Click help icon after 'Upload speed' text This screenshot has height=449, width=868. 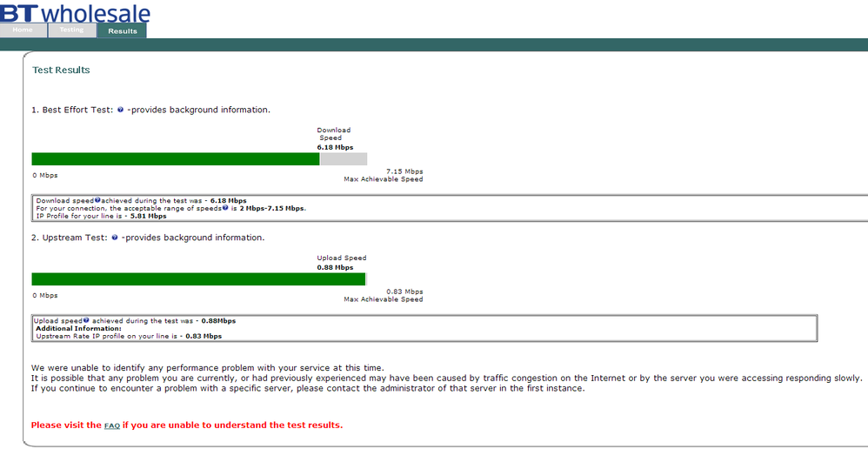(86, 320)
